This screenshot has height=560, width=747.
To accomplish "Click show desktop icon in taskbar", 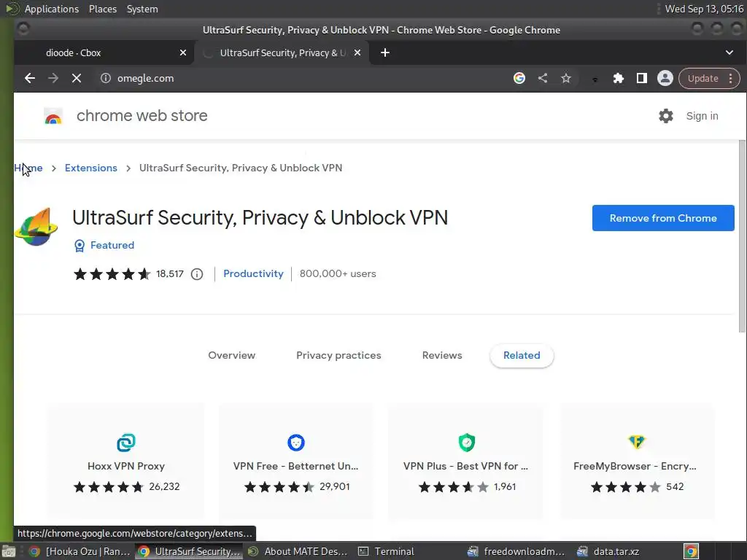I will (x=9, y=551).
